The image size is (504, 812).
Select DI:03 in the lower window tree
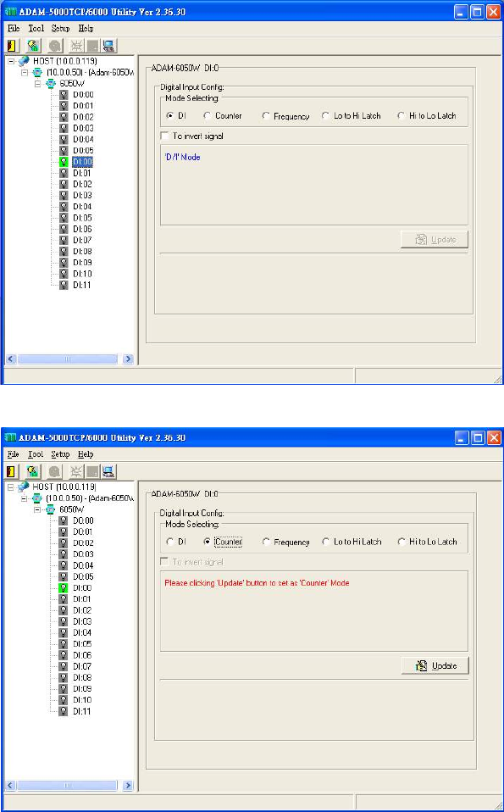[x=82, y=621]
